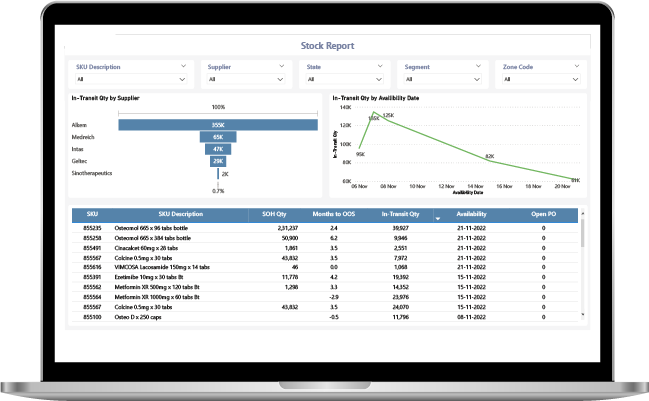Click the chevron beside the Segment slicer title
This screenshot has width=649, height=401.
[478, 66]
